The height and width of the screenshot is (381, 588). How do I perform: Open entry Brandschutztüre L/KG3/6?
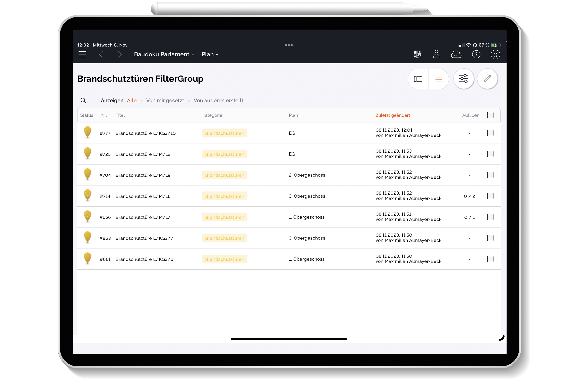144,259
